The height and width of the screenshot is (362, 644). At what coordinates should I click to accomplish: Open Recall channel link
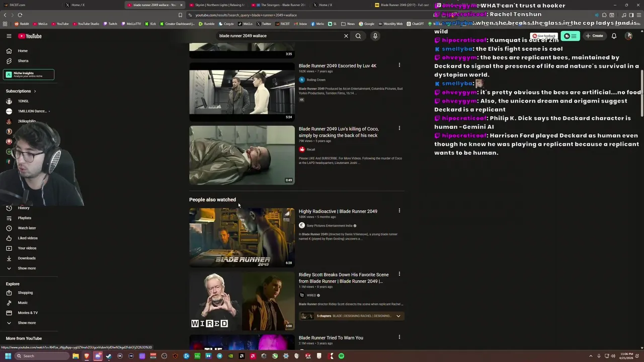coord(311,149)
